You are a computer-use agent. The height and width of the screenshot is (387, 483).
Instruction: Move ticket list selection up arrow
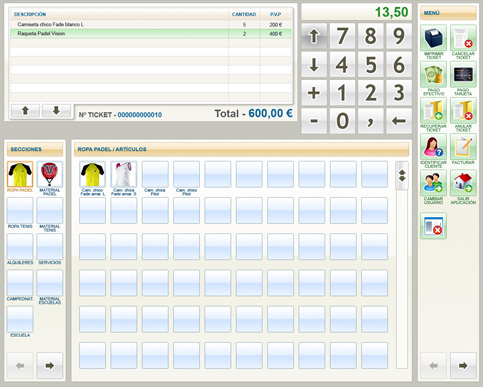point(25,111)
